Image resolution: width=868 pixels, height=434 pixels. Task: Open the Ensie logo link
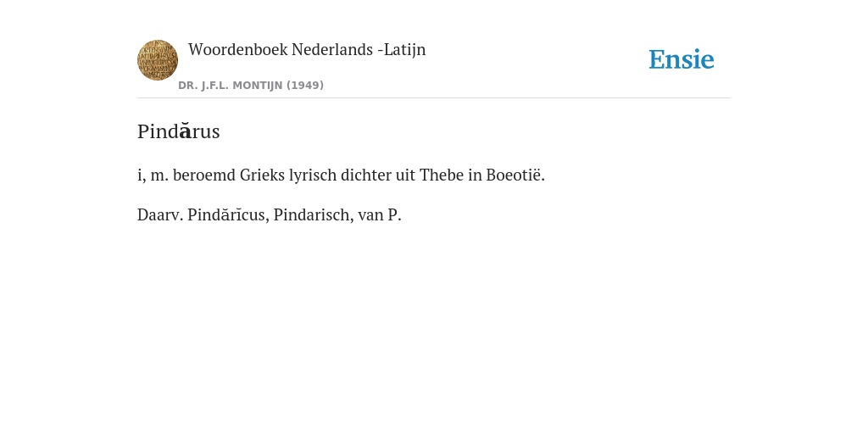(x=682, y=59)
